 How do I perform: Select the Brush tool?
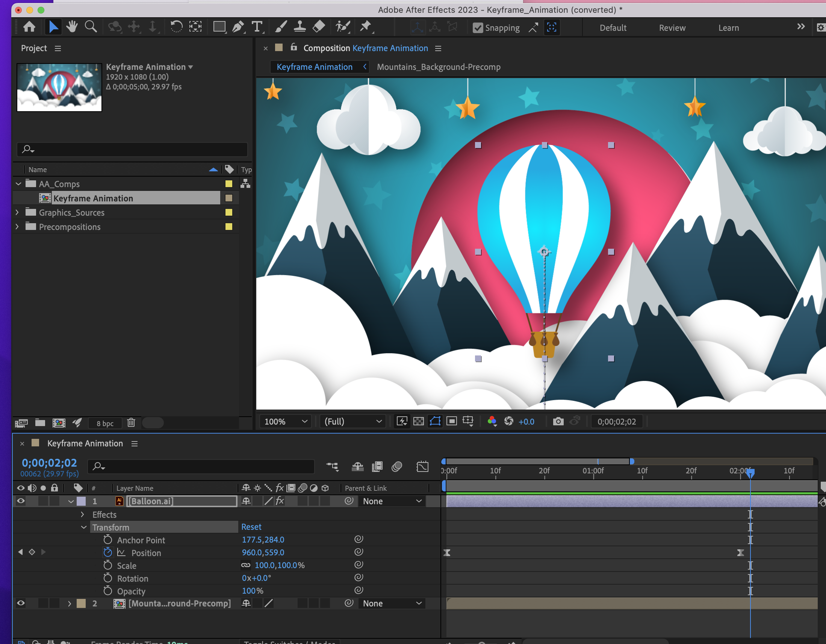pyautogui.click(x=280, y=26)
